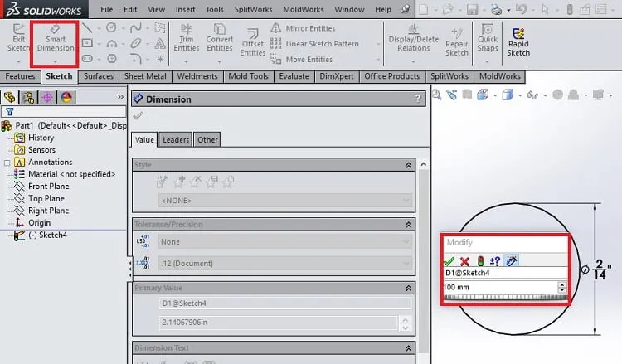The width and height of the screenshot is (622, 364).
Task: Click Convert Entities tool
Action: 220,38
